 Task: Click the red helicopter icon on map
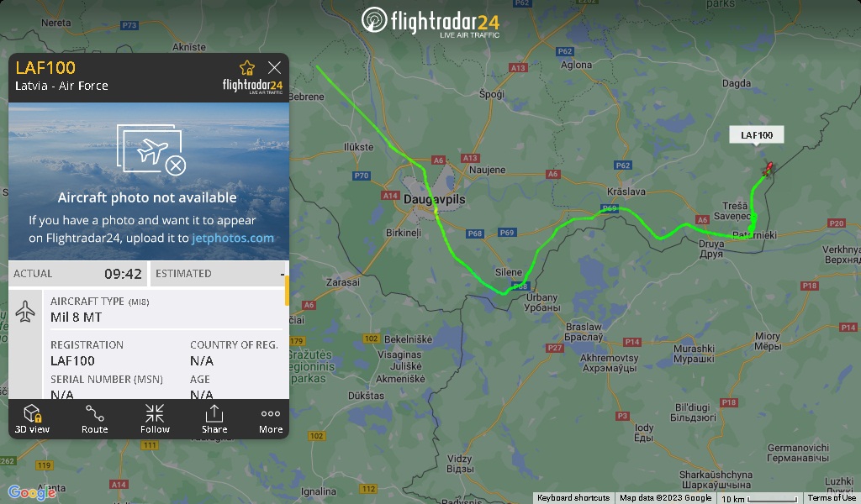tap(768, 168)
